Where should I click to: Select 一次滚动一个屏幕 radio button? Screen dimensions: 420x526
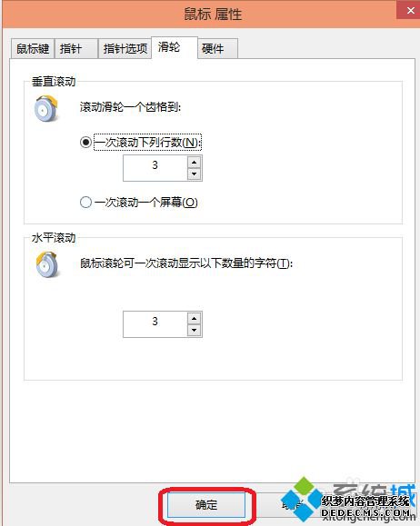(x=86, y=203)
